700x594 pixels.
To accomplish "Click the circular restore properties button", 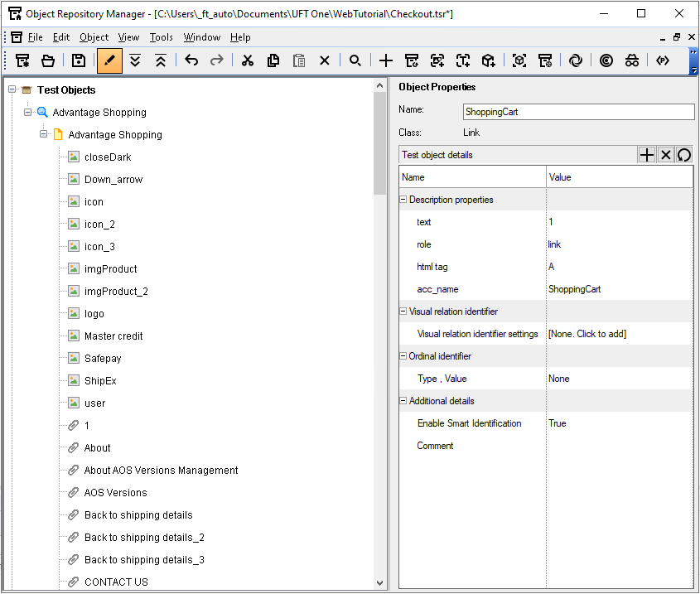I will (x=684, y=155).
